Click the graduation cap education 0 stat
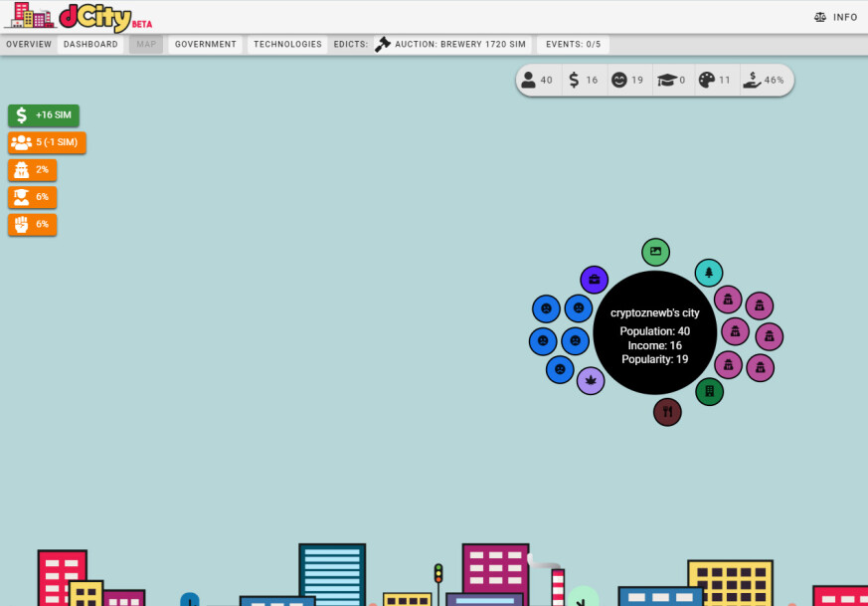Image resolution: width=868 pixels, height=606 pixels. (x=671, y=80)
